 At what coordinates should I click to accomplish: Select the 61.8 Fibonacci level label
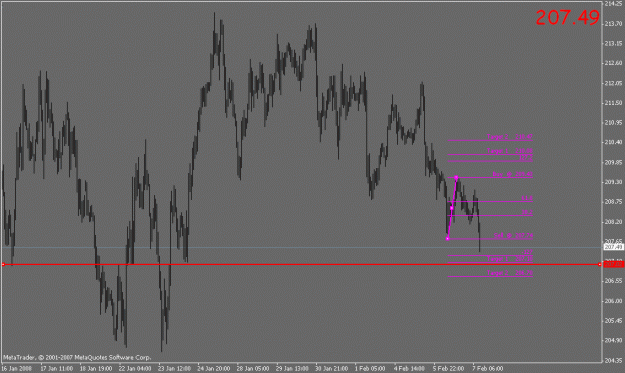pyautogui.click(x=527, y=198)
